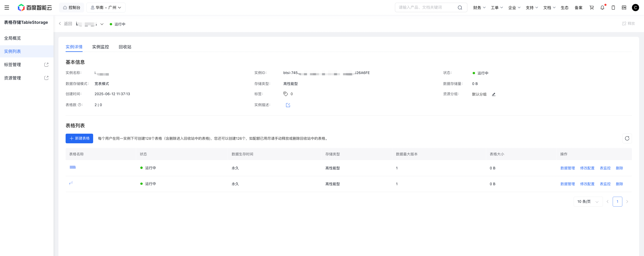This screenshot has width=644, height=256.
Task: Open the notification bell
Action: 602,8
